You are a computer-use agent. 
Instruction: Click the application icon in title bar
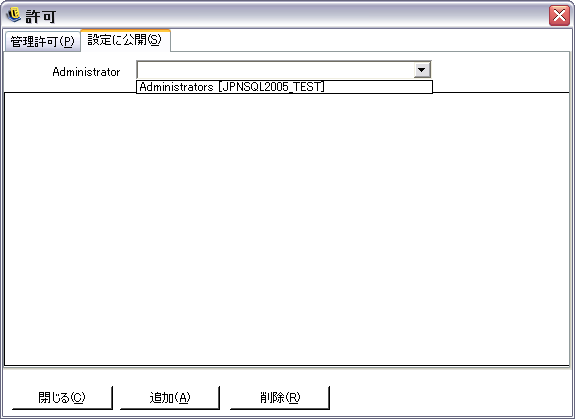pyautogui.click(x=14, y=15)
